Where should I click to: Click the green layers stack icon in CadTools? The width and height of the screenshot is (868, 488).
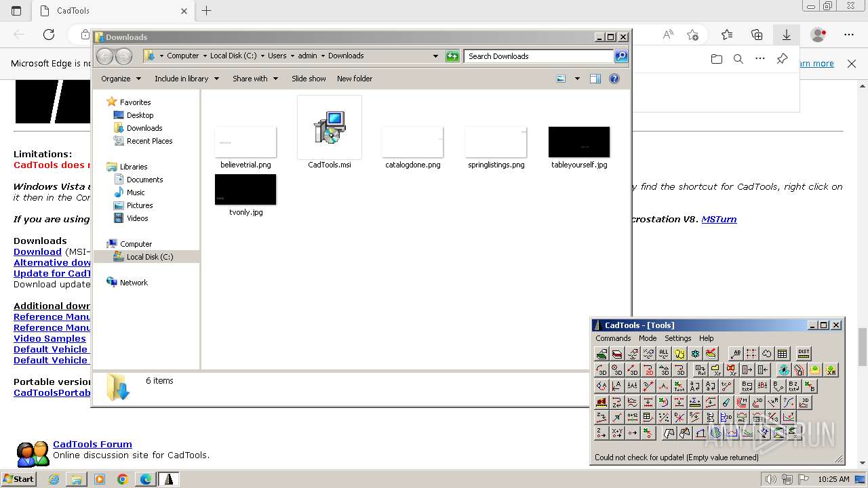tap(602, 353)
